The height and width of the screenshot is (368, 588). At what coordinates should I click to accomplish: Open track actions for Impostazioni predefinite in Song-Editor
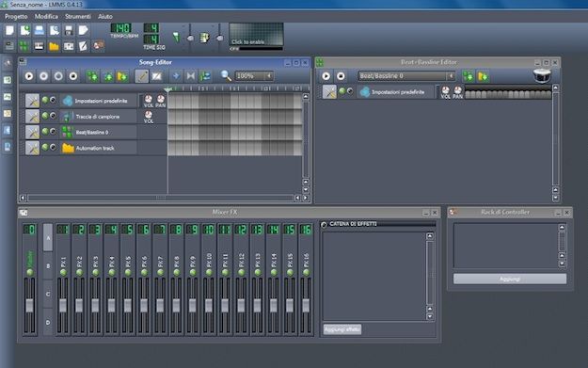(32, 101)
